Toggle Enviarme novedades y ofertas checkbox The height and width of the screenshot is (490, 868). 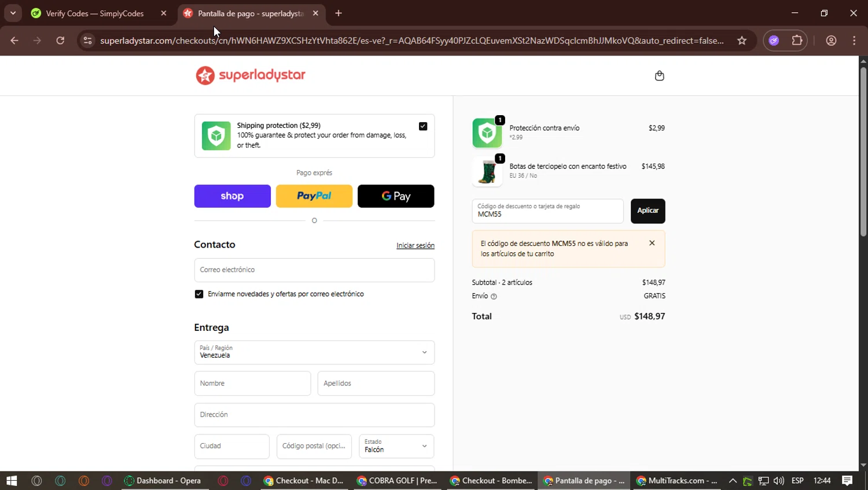(199, 294)
